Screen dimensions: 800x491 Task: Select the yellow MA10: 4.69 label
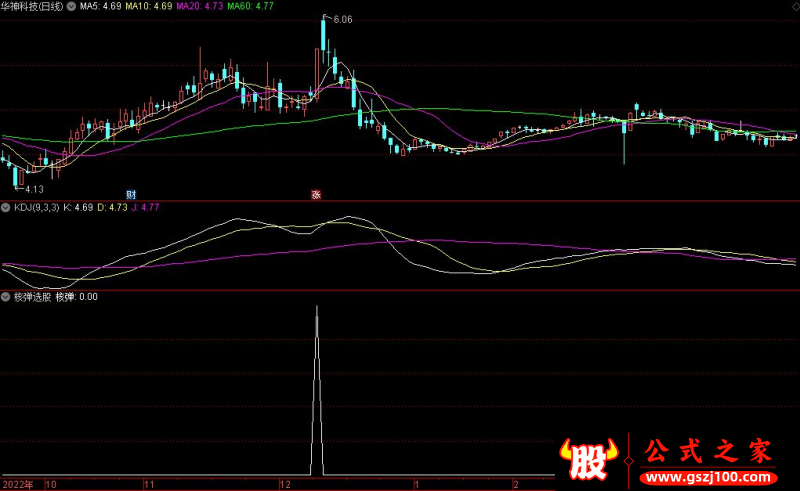[147, 6]
